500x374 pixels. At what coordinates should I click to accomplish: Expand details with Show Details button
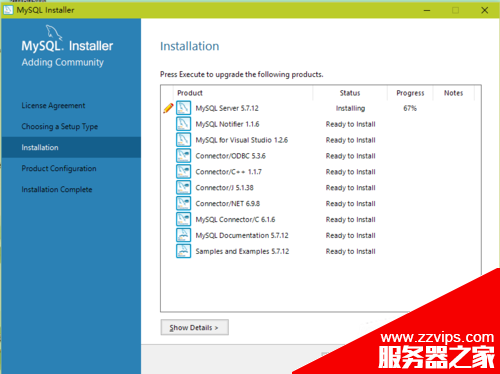pyautogui.click(x=195, y=327)
